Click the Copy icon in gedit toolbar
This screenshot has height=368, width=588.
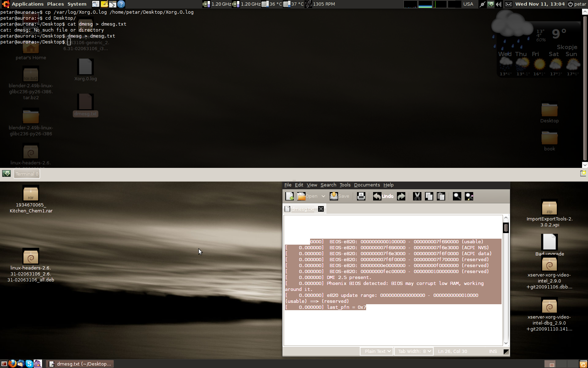(429, 196)
